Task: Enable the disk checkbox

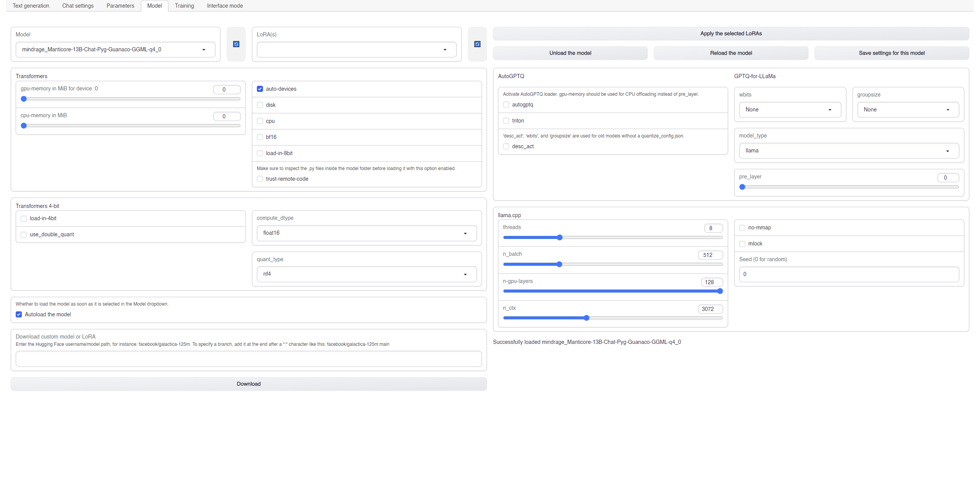Action: click(260, 105)
